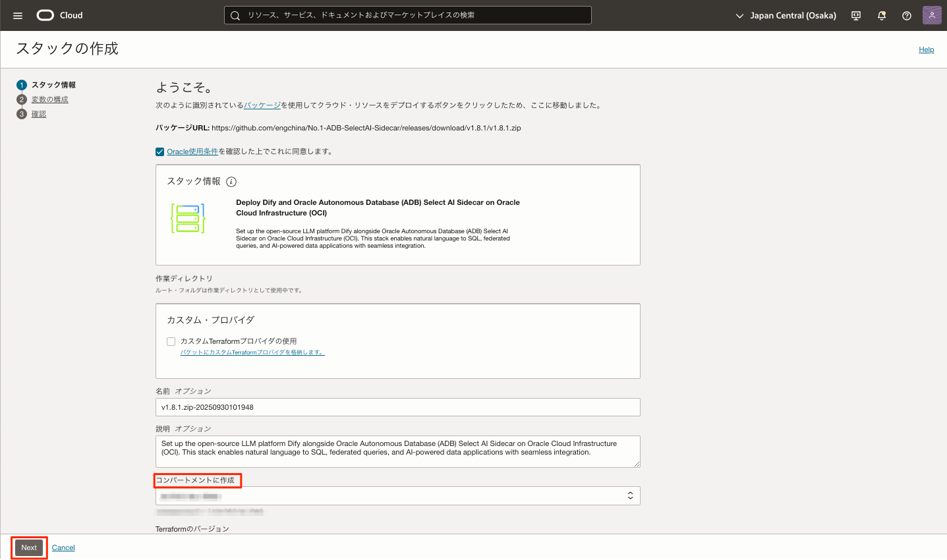Open the パッケージ link
This screenshot has width=947, height=560.
[262, 105]
